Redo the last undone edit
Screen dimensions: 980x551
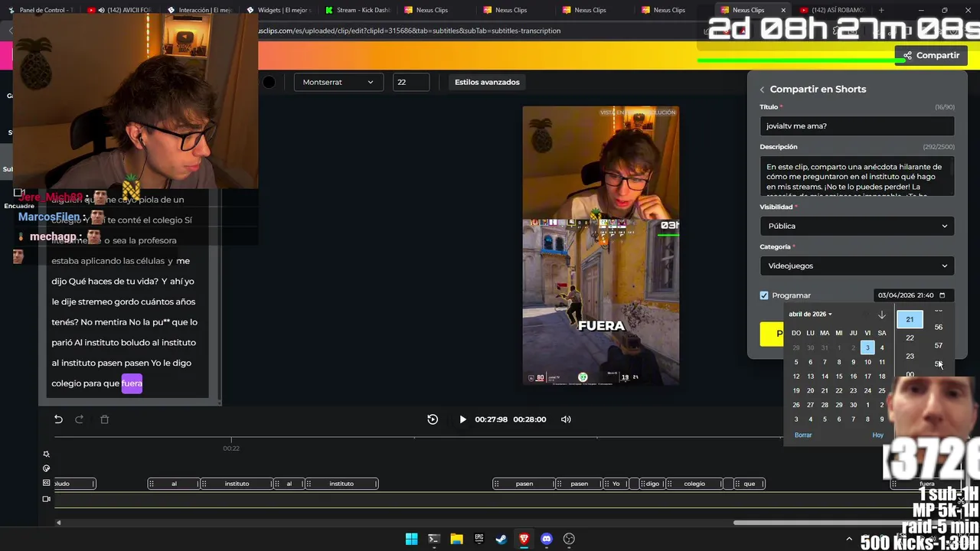click(79, 419)
